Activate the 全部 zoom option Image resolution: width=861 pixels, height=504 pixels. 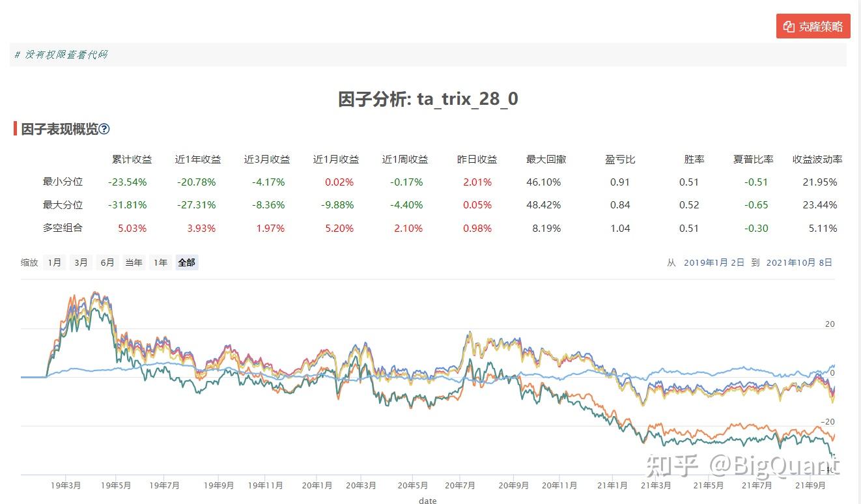click(186, 262)
